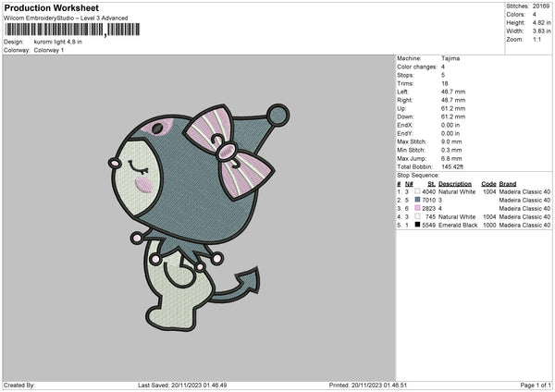555x392 pixels.
Task: Click the Machine value 'Tajima'
Action: coord(450,58)
